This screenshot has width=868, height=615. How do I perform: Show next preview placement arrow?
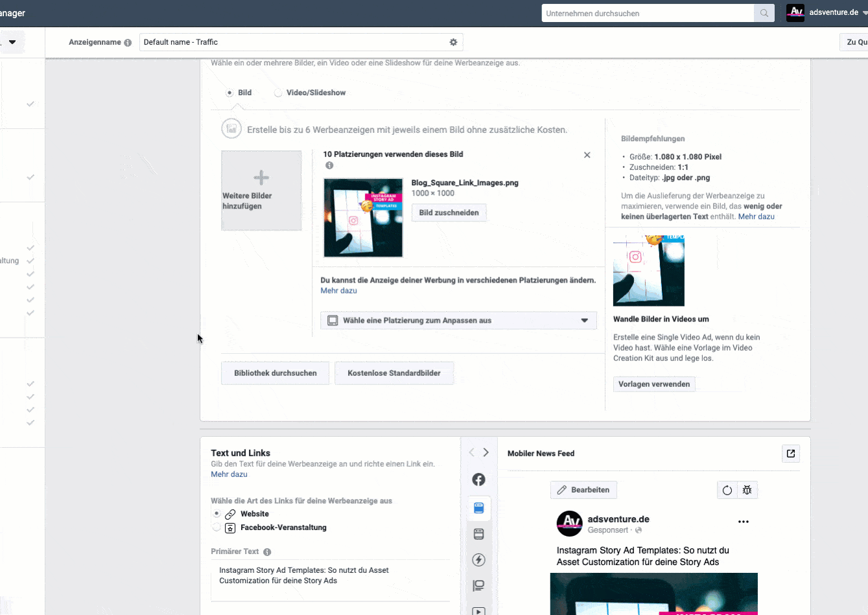tap(486, 452)
